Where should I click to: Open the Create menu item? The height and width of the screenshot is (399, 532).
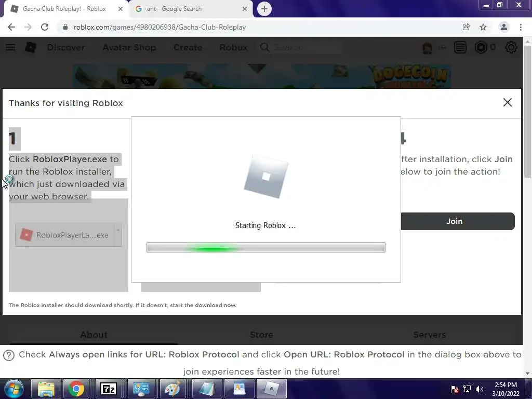click(x=188, y=47)
